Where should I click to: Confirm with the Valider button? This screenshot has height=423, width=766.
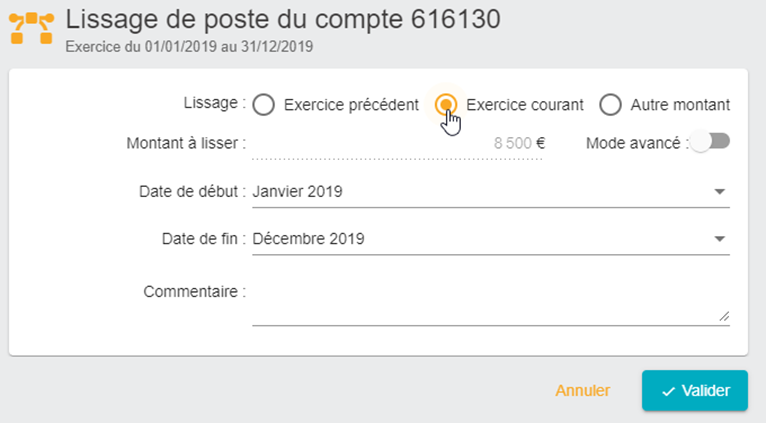(695, 390)
